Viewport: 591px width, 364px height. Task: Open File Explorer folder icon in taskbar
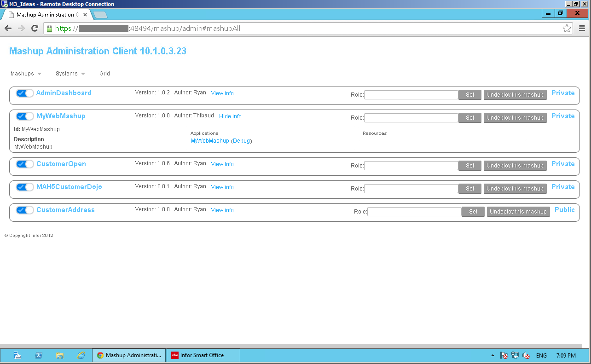point(59,355)
